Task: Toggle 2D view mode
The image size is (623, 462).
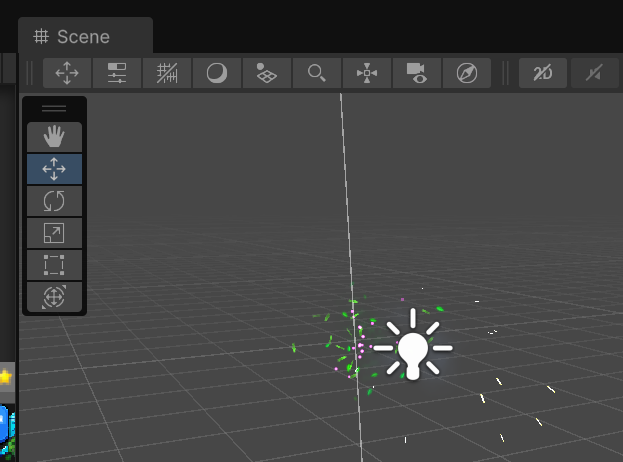Action: click(x=543, y=73)
